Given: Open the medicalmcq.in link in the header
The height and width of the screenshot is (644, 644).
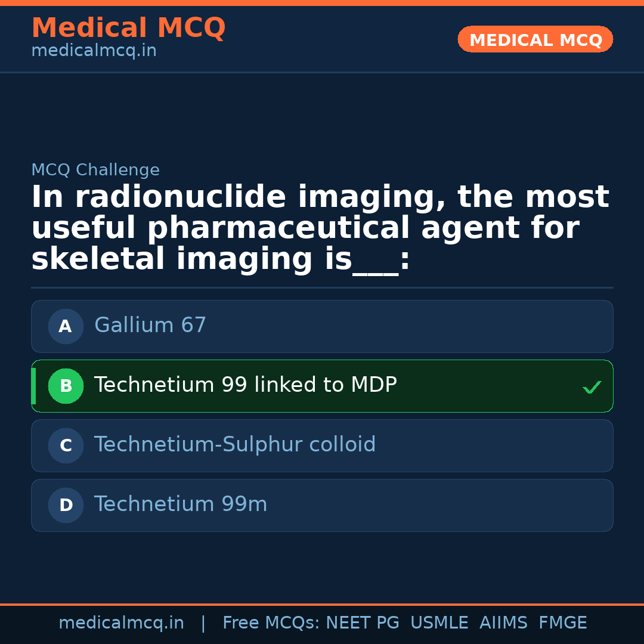Looking at the screenshot, I should coord(94,51).
